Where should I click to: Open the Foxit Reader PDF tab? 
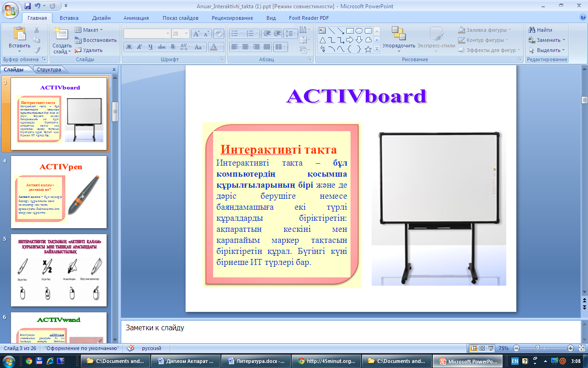(x=309, y=18)
